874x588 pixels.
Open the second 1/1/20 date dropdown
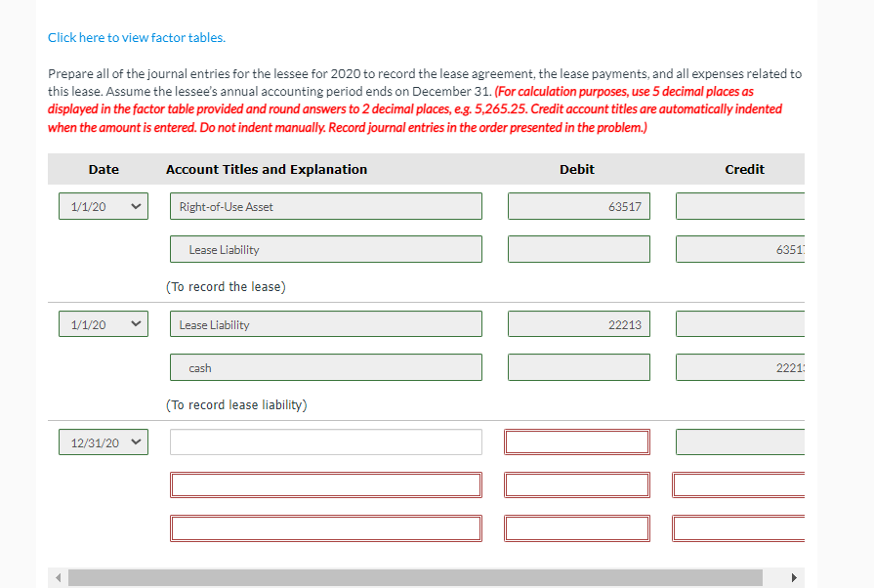(x=103, y=323)
